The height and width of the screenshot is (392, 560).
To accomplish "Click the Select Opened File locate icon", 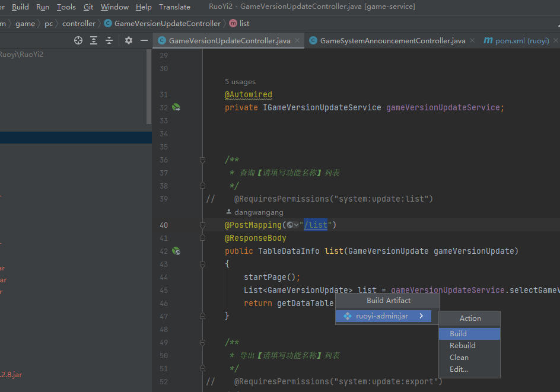I will click(x=78, y=40).
